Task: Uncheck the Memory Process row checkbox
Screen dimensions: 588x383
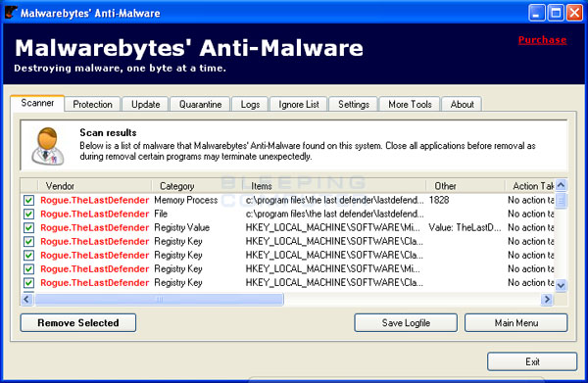Action: [28, 200]
